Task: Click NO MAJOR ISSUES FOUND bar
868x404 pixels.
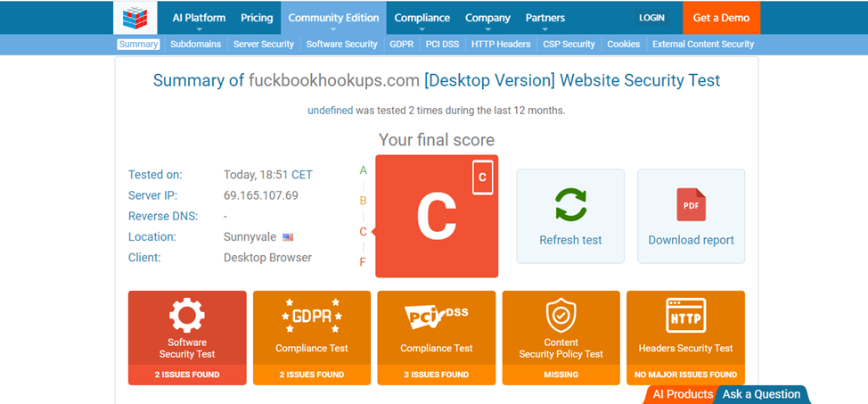Action: (685, 375)
